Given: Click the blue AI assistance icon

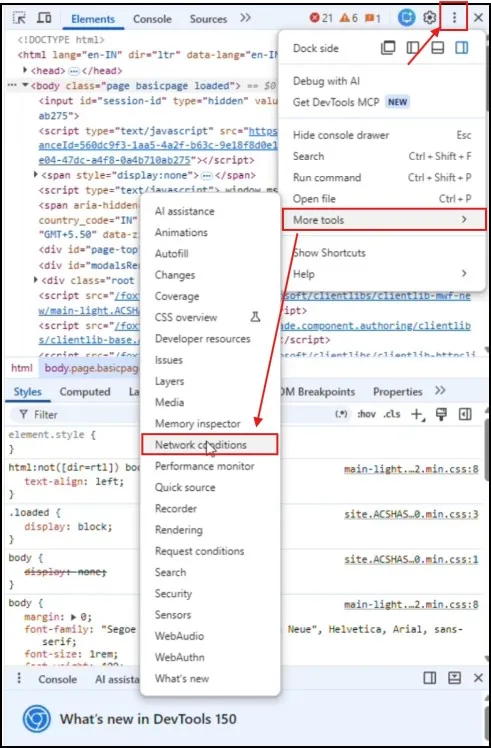Looking at the screenshot, I should (407, 18).
